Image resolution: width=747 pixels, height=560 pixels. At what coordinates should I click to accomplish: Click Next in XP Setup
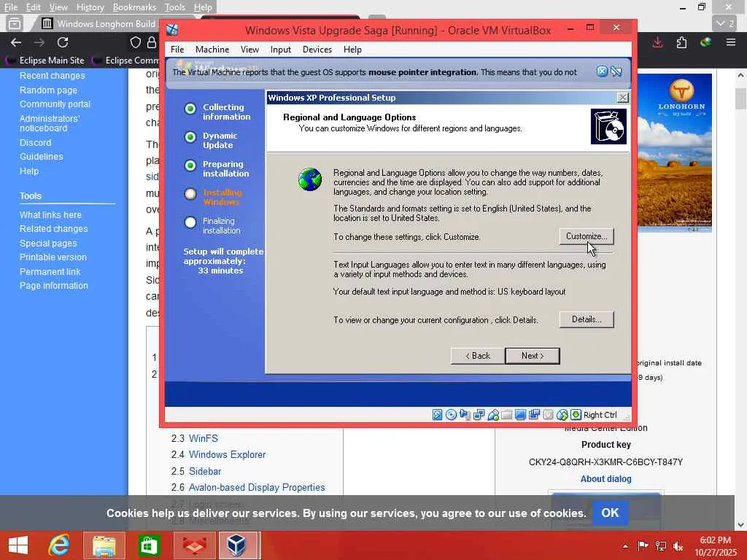pyautogui.click(x=533, y=356)
